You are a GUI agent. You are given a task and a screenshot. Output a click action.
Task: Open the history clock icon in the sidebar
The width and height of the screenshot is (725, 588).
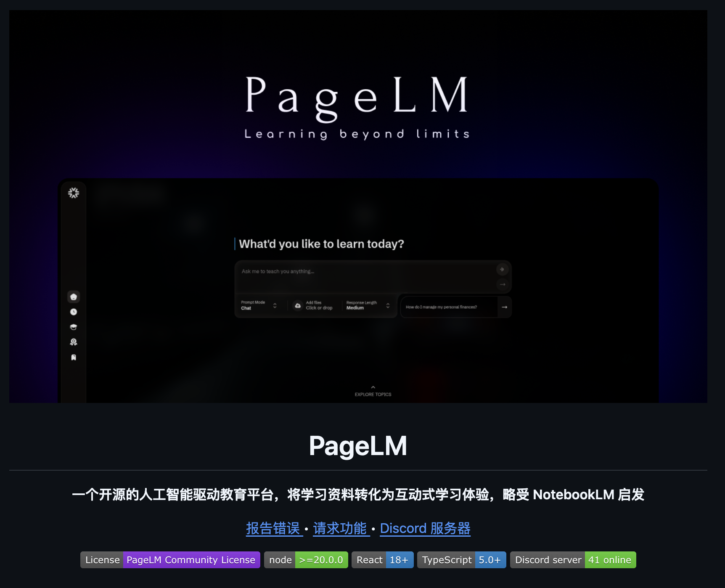pyautogui.click(x=74, y=311)
